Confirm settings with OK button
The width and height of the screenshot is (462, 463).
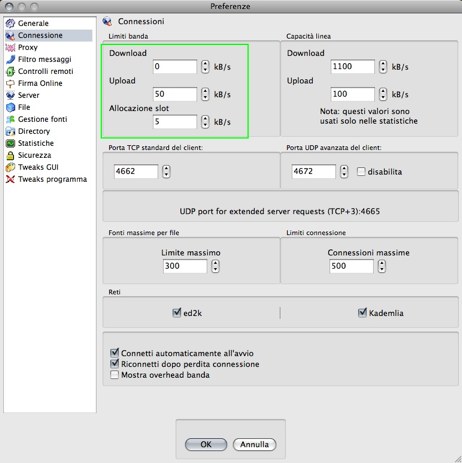coord(206,444)
